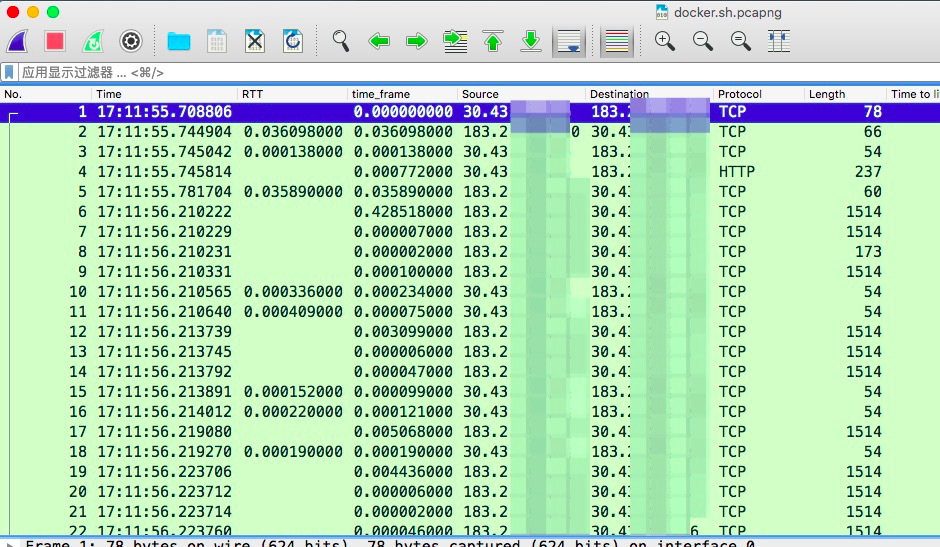The image size is (940, 547).
Task: Select packet 6 with time_frame 0.428518000
Action: 470,212
